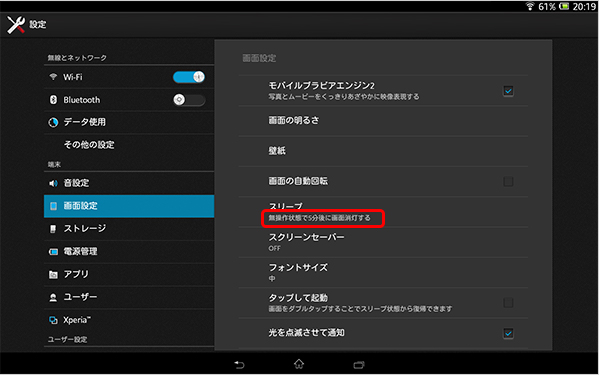600x375 pixels.
Task: Turn off the Wi-Fi switch
Action: tap(189, 77)
